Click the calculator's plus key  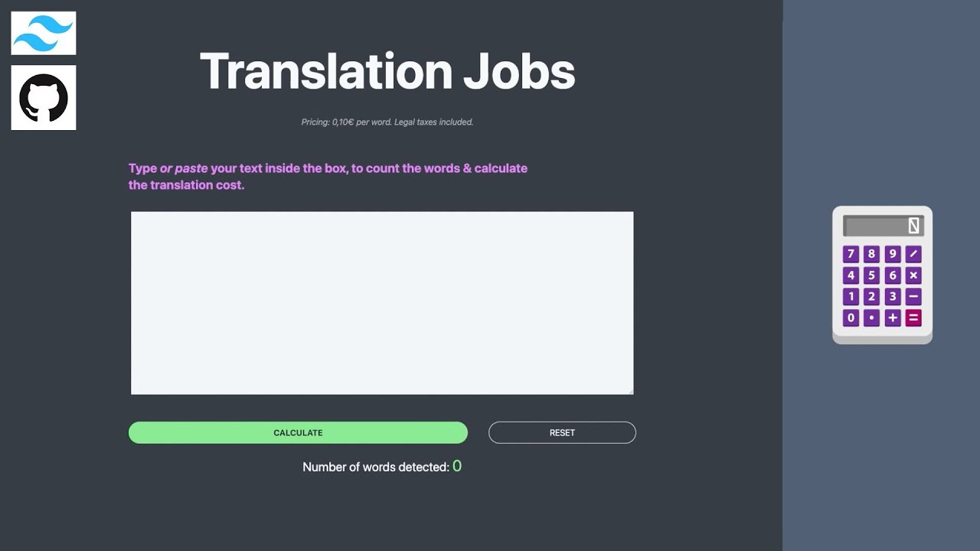pyautogui.click(x=892, y=318)
